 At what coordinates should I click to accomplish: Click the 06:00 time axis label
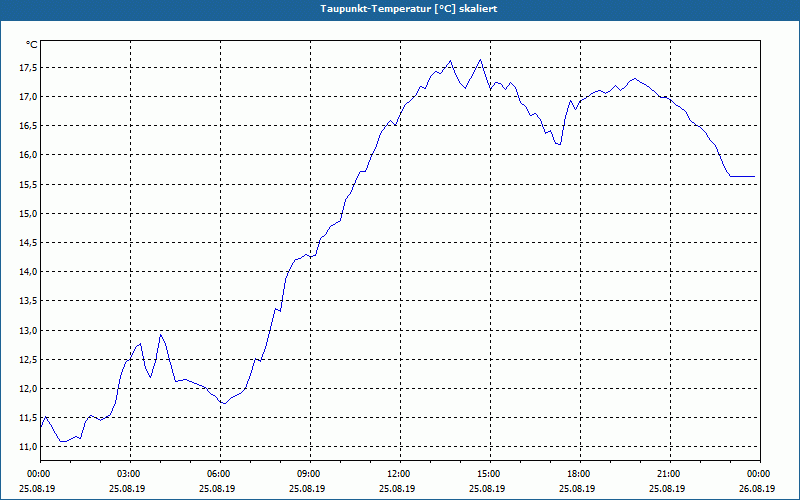[220, 474]
